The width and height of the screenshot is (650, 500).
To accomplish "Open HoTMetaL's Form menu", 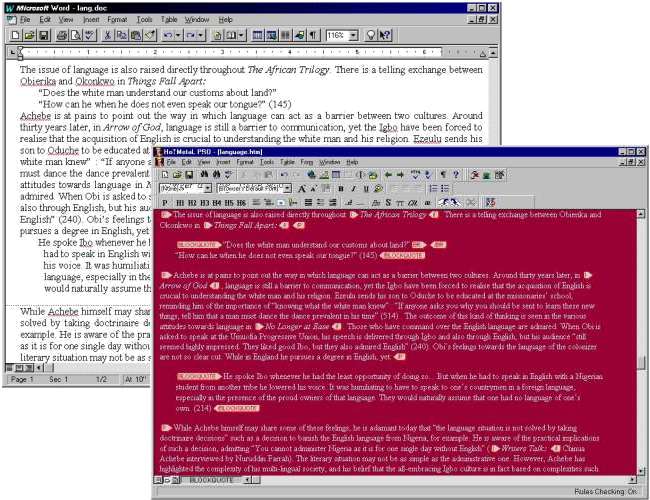I will [307, 162].
